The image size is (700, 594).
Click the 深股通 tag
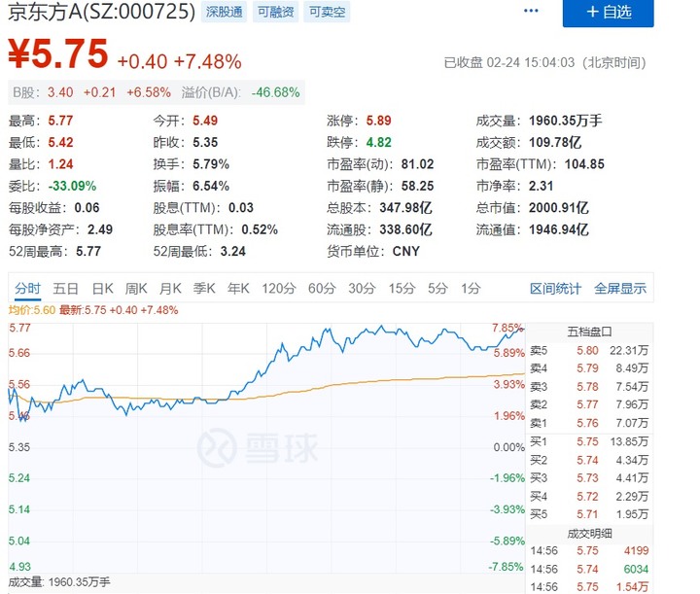(225, 12)
